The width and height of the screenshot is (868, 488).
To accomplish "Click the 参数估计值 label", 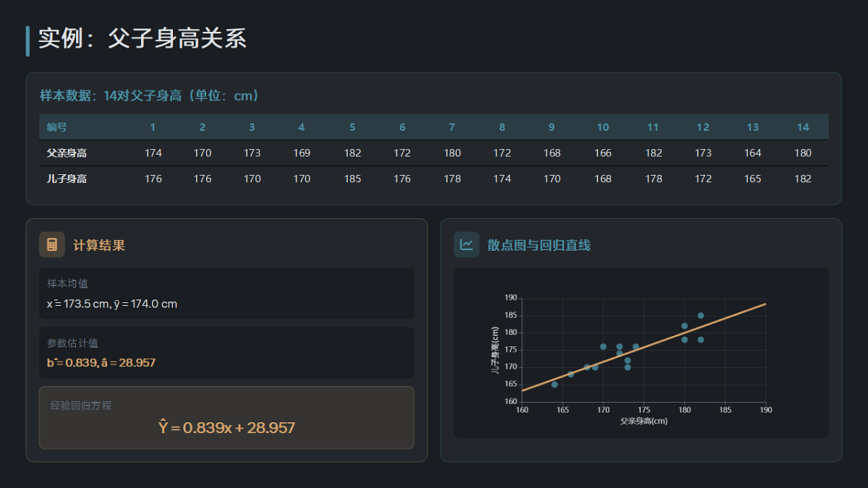I will pyautogui.click(x=73, y=343).
